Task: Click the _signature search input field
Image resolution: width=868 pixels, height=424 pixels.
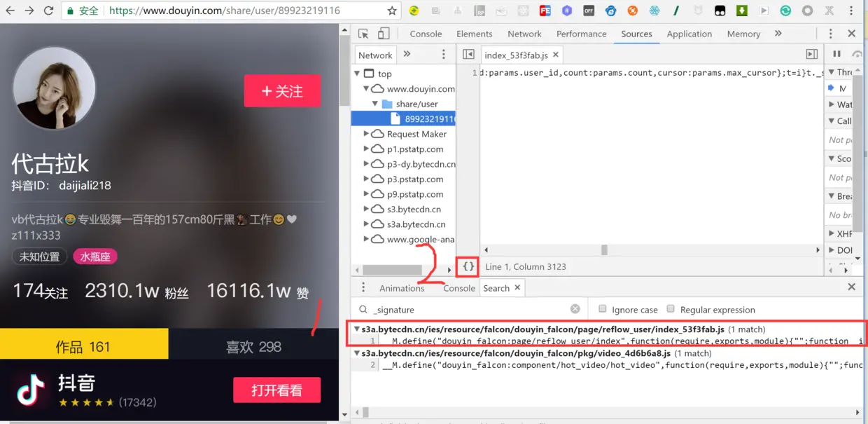Action: pyautogui.click(x=469, y=309)
